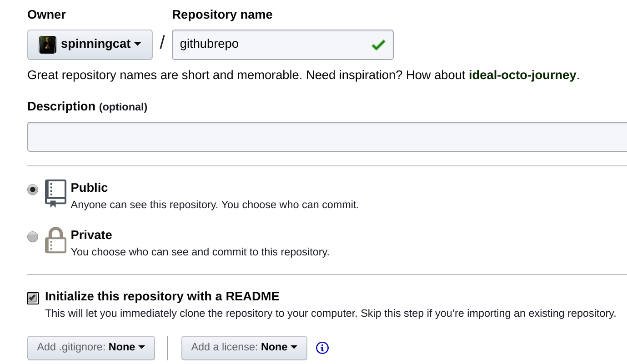The image size is (627, 364).
Task: Click the bold "Private" option label
Action: (91, 235)
